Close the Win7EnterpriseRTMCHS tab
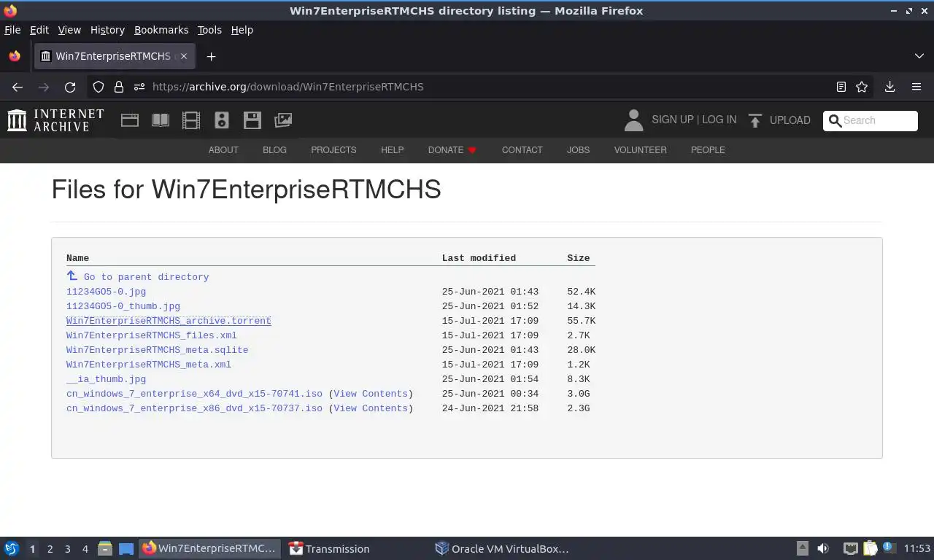The image size is (934, 560). coord(184,56)
